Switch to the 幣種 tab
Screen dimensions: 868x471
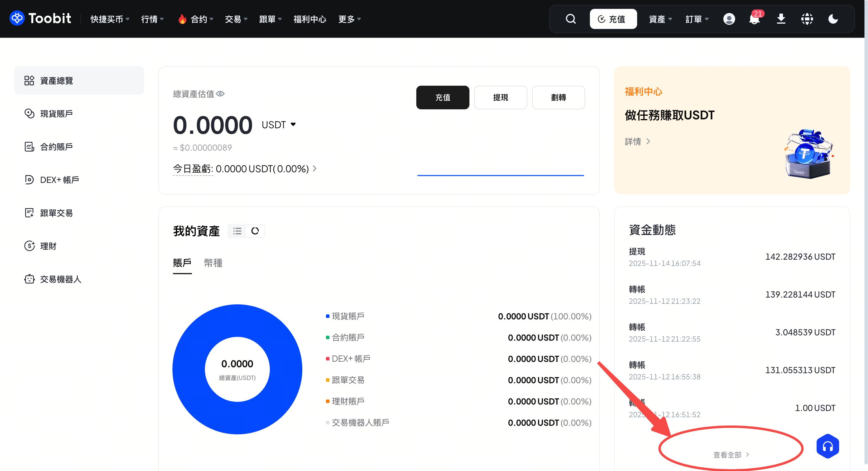(213, 263)
